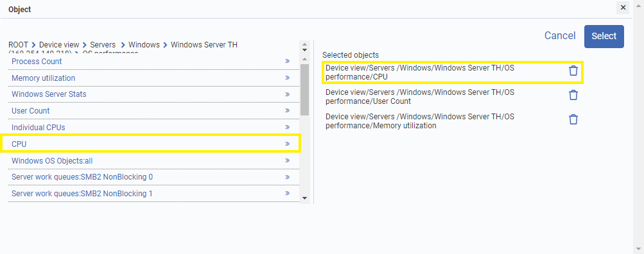Click the object list scroll-down arrow
Image resolution: width=644 pixels, height=254 pixels.
pyautogui.click(x=304, y=198)
